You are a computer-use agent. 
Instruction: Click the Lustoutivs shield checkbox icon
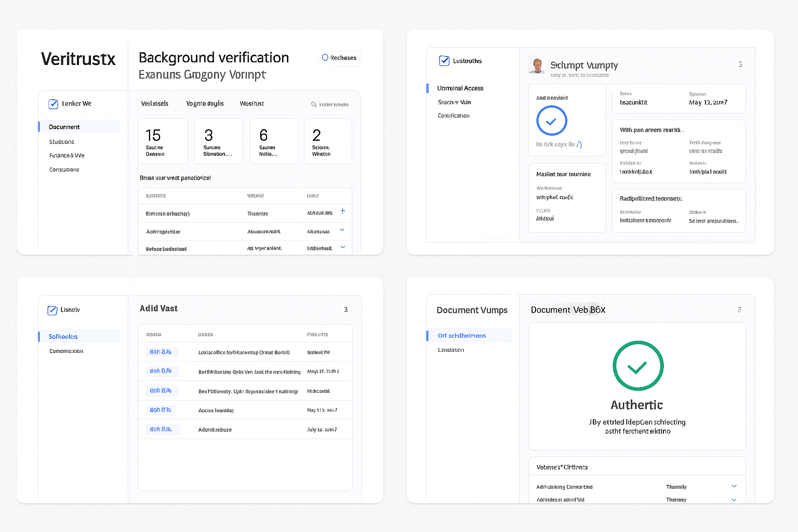coord(444,61)
